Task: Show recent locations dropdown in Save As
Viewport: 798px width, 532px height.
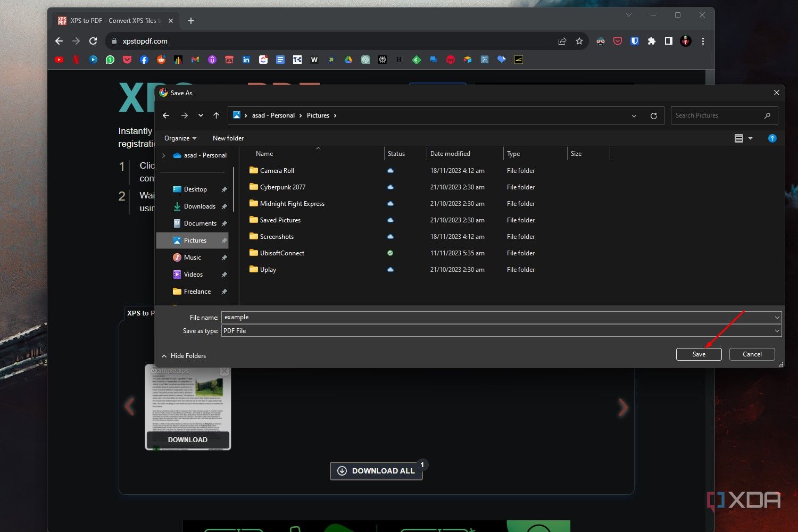Action: 201,115
